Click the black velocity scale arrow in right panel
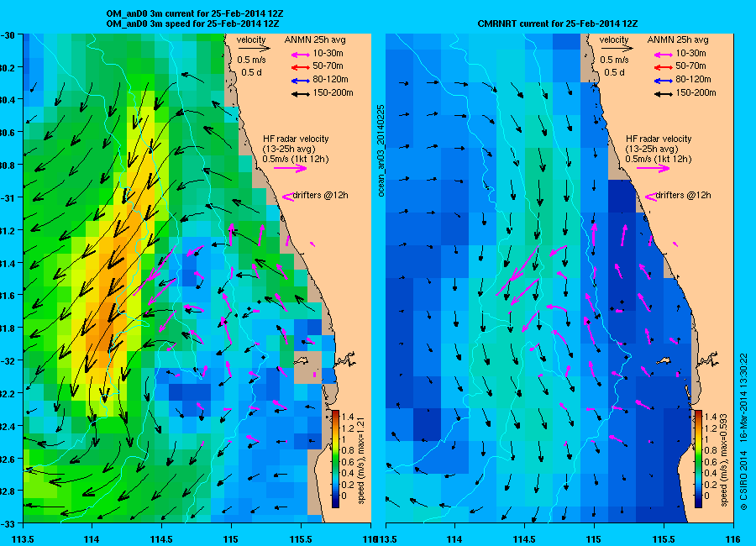Screen dimensions: 756x546 (617, 48)
